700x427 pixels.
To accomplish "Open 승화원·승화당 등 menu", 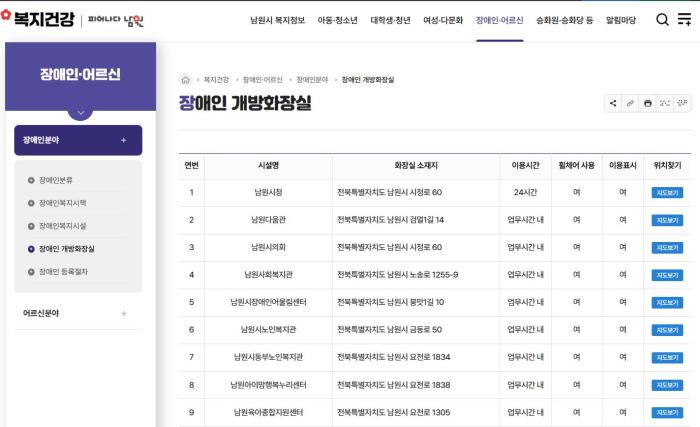I will tap(565, 20).
